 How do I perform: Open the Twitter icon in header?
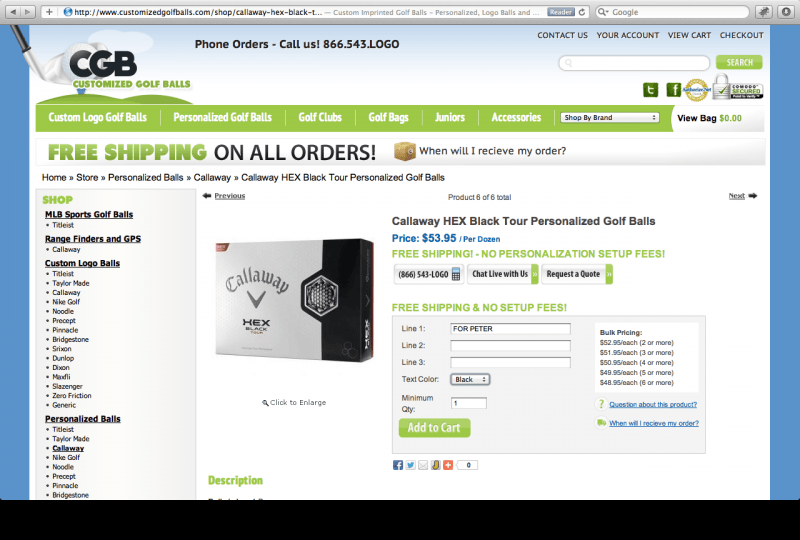click(x=650, y=90)
